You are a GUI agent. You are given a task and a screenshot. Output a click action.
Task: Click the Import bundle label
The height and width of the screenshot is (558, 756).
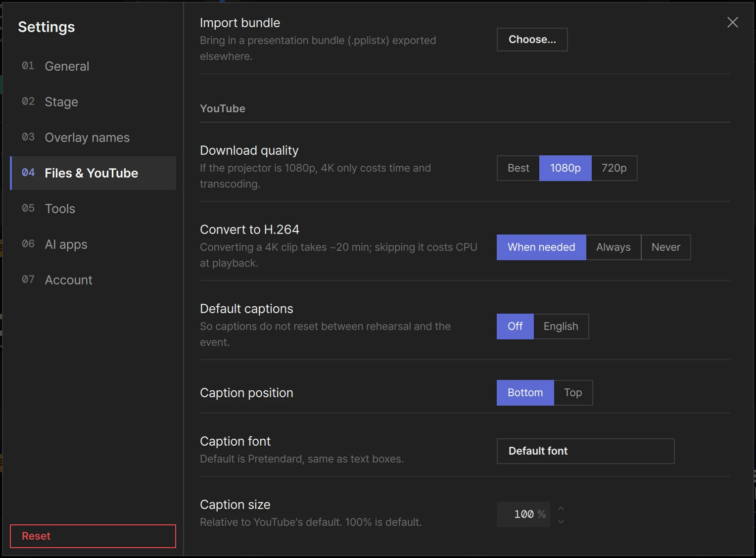(x=240, y=23)
